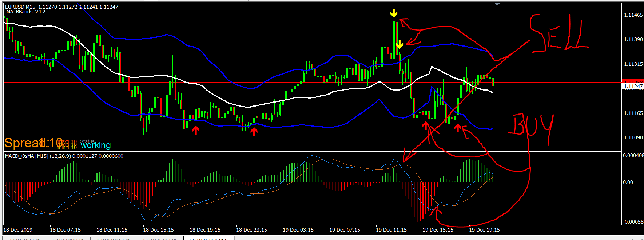Select the small red buy arrow near 18 Dec 23:15
The width and height of the screenshot is (644, 240).
(254, 132)
